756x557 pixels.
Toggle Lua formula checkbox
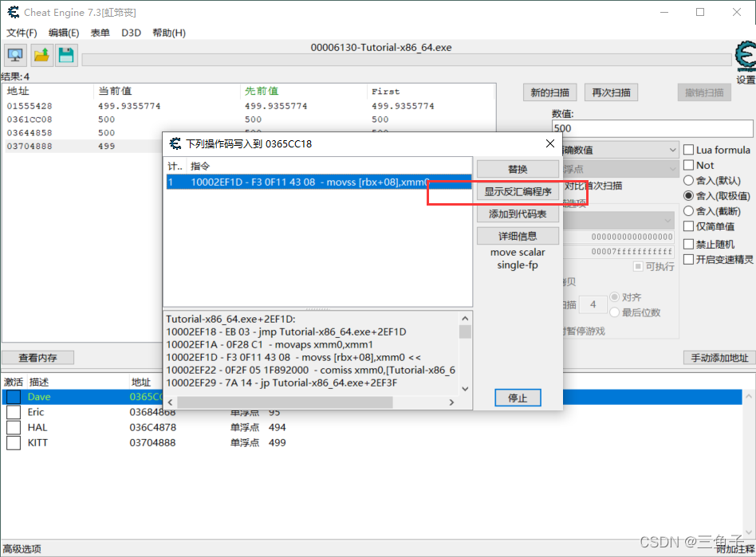pyautogui.click(x=689, y=150)
